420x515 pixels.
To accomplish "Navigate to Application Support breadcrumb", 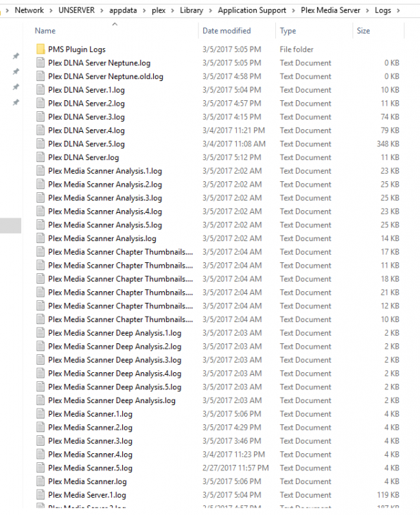I will [252, 10].
